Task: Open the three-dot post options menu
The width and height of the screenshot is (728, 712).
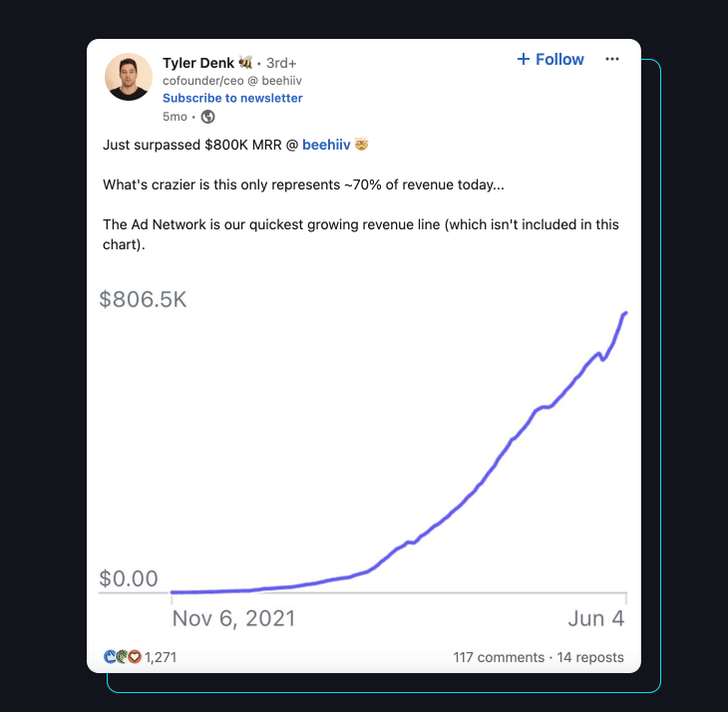Action: click(x=612, y=60)
